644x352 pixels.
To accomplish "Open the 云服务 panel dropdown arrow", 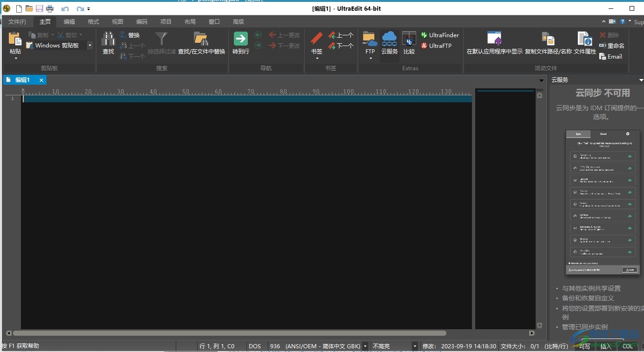I will [x=641, y=80].
